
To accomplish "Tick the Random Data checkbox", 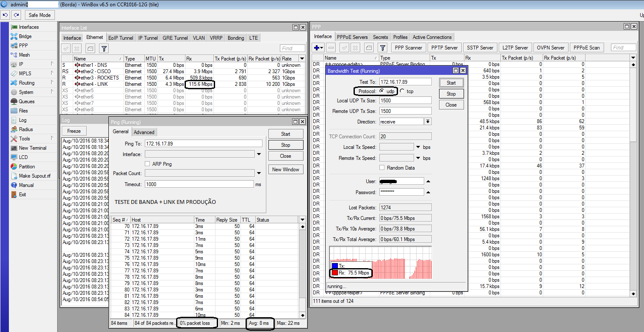I will 382,168.
